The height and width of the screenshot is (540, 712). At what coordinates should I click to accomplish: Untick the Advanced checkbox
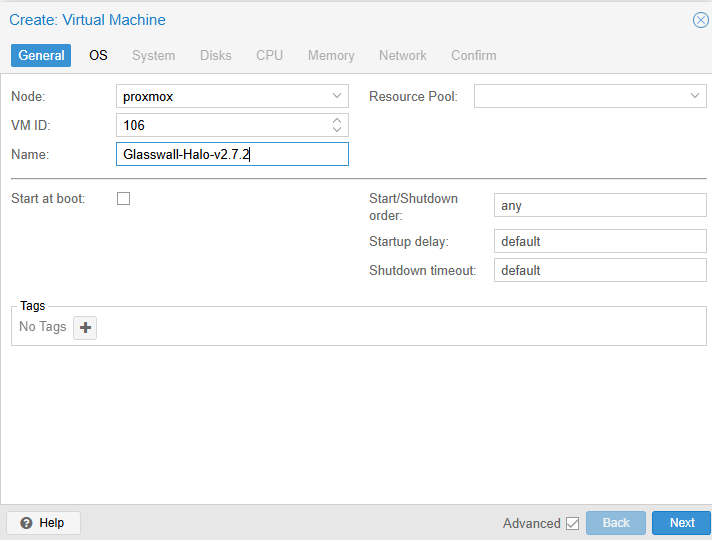tap(572, 523)
